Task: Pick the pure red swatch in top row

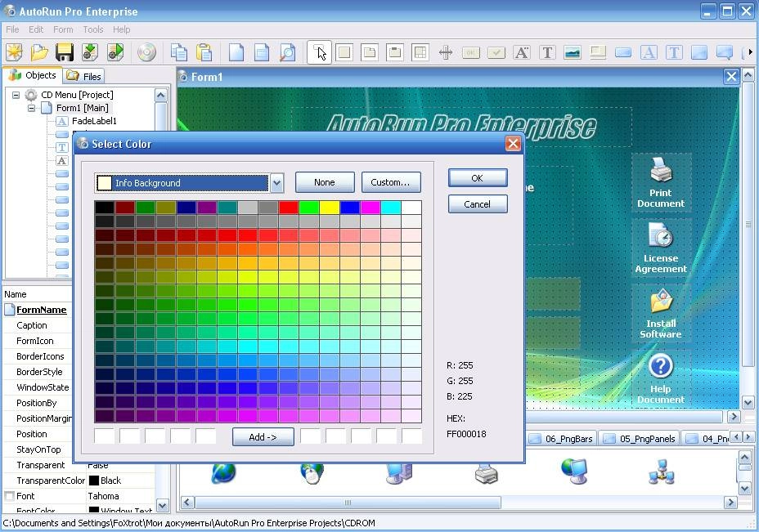Action: pyautogui.click(x=289, y=208)
